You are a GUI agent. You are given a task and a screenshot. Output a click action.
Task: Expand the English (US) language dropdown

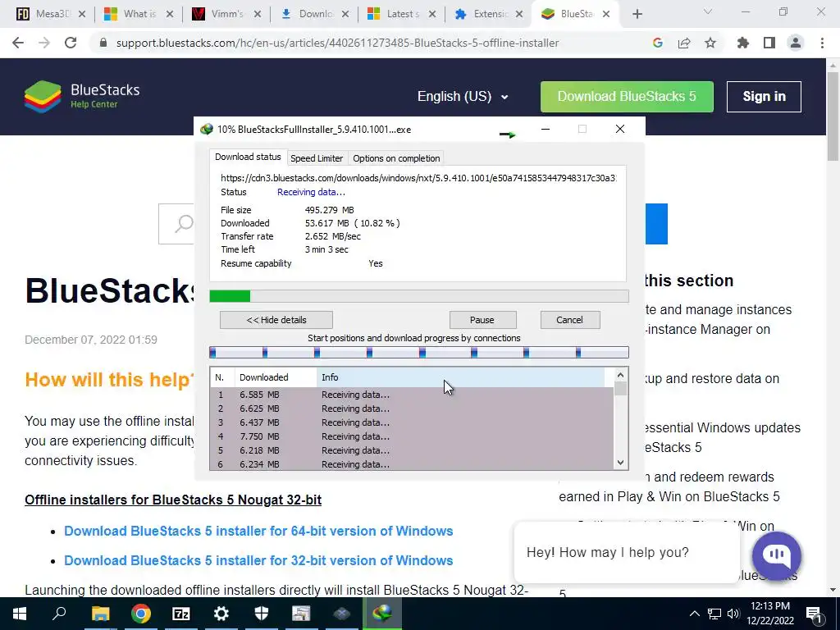(x=463, y=97)
